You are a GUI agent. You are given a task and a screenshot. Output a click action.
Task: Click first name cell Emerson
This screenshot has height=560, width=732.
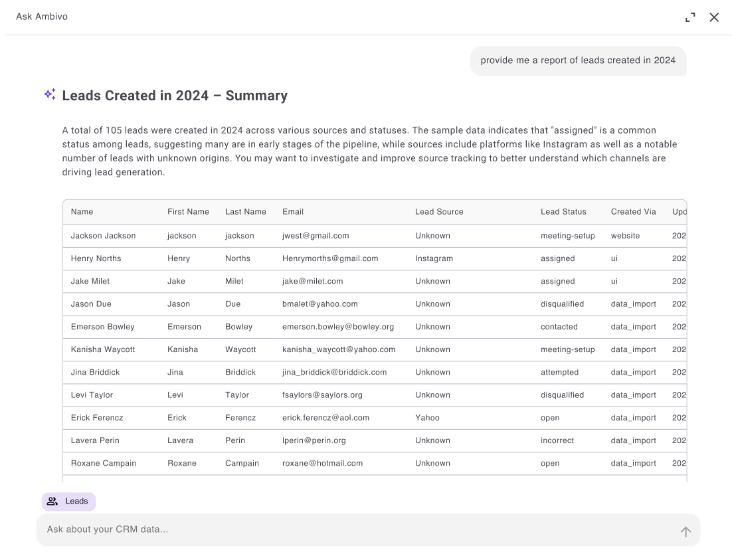pos(185,327)
